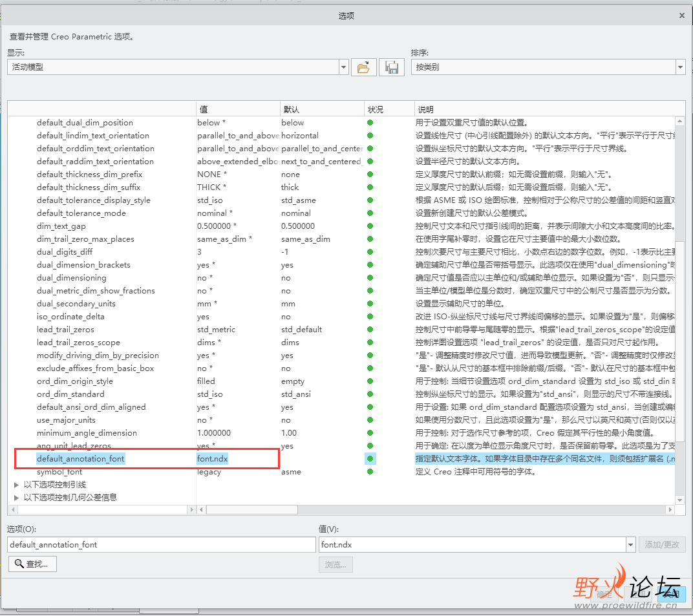The image size is (693, 616).
Task: Select dual_dimension_brackets option
Action: [x=83, y=265]
